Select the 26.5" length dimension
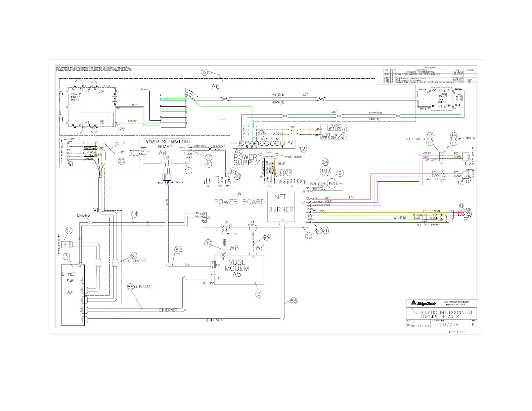Image resolution: width=532 pixels, height=411 pixels. [x=281, y=164]
